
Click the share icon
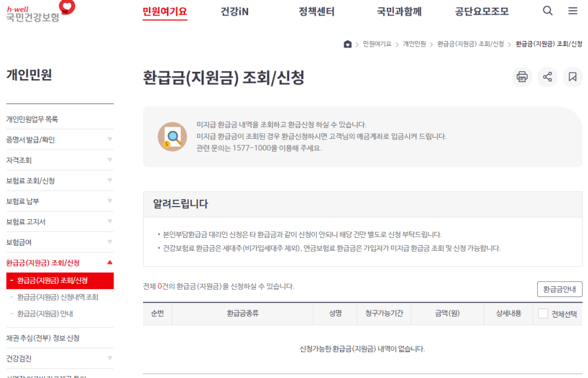547,77
